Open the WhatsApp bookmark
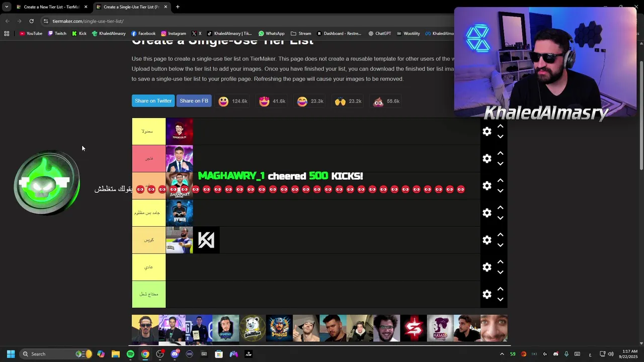The width and height of the screenshot is (644, 362). click(271, 34)
